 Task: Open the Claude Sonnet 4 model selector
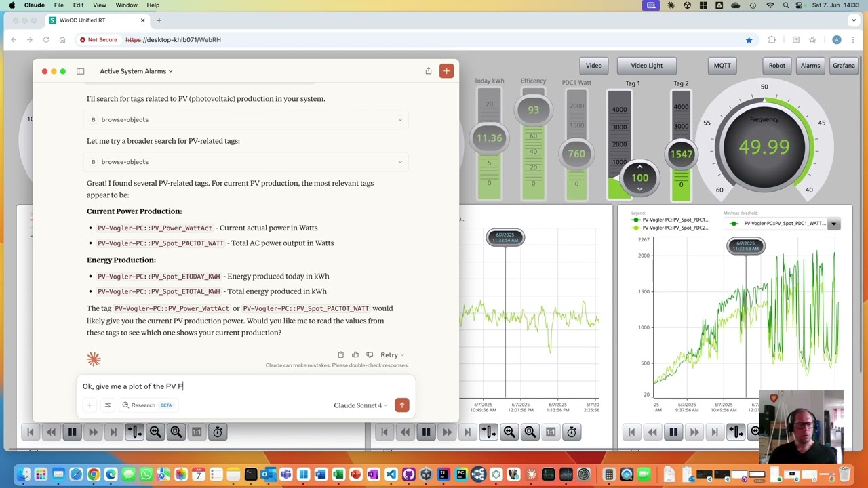(x=360, y=405)
